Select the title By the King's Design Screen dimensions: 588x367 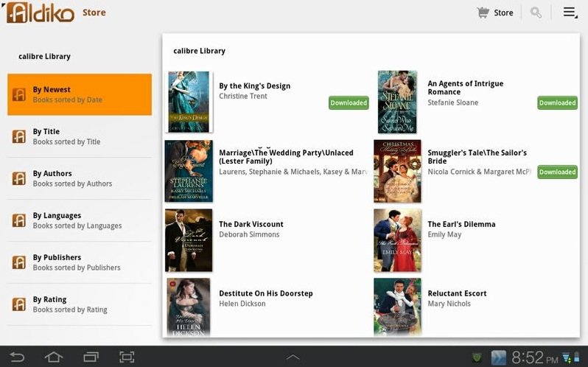255,85
